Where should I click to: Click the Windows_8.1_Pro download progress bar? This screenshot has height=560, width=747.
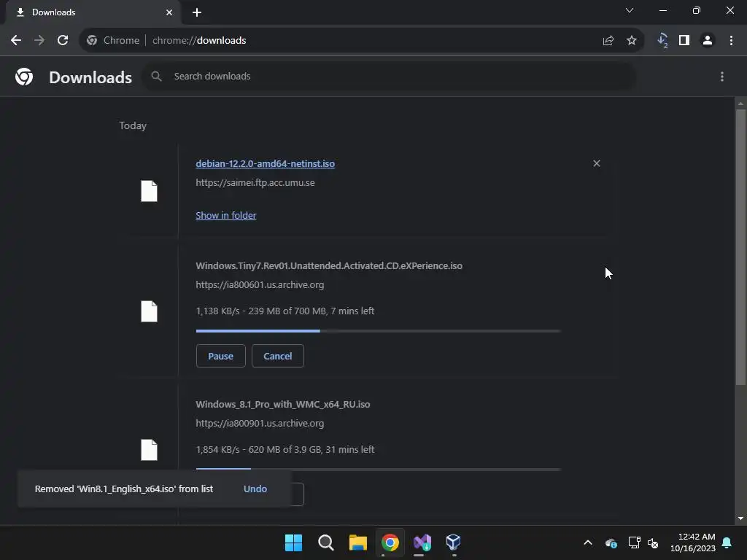coord(379,469)
